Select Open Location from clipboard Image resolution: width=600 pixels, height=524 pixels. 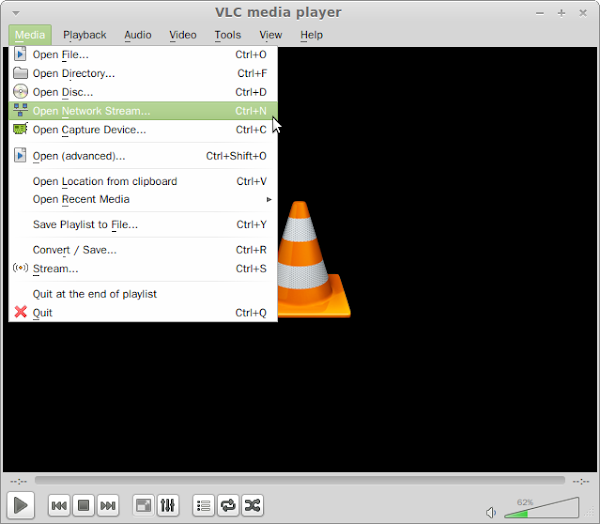(x=143, y=181)
